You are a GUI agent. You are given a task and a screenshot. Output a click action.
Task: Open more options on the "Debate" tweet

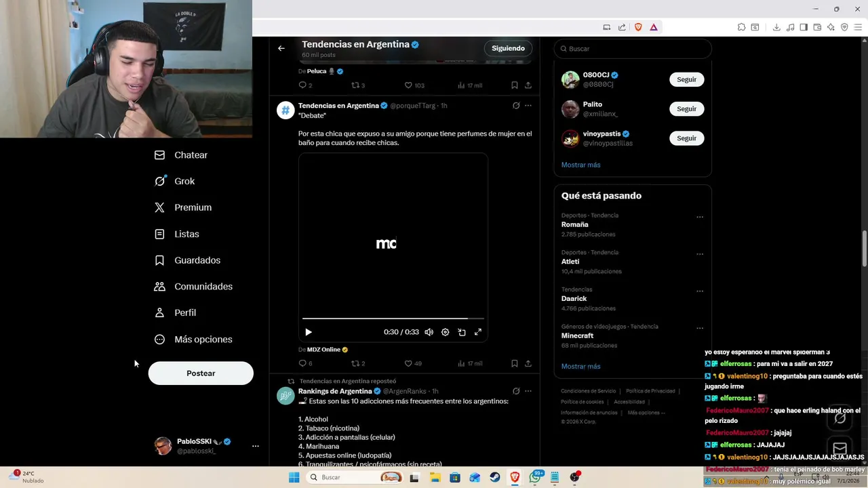pos(528,106)
